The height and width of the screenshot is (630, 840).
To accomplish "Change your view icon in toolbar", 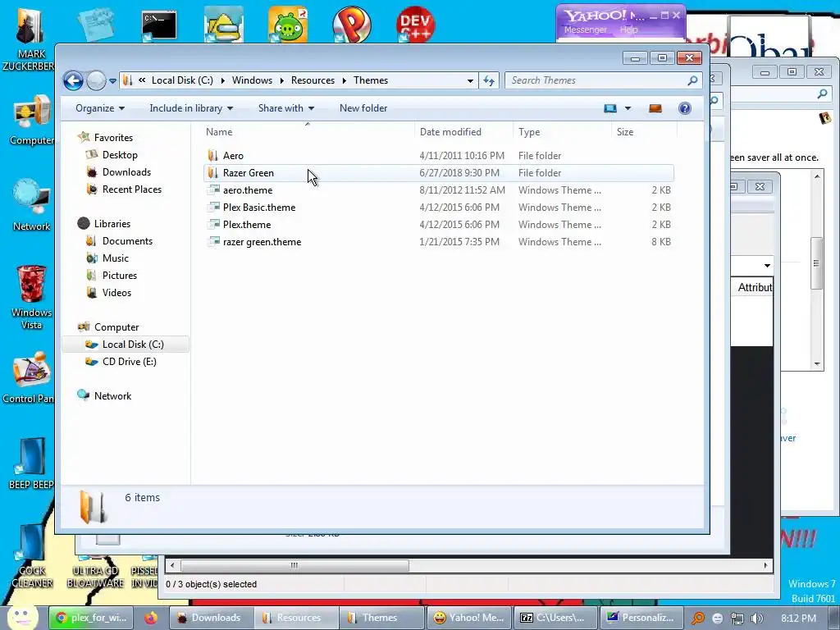I will tap(610, 109).
